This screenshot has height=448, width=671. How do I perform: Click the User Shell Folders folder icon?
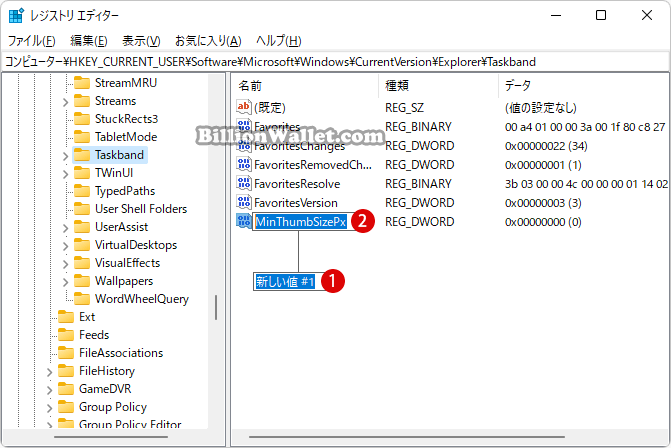(82, 208)
